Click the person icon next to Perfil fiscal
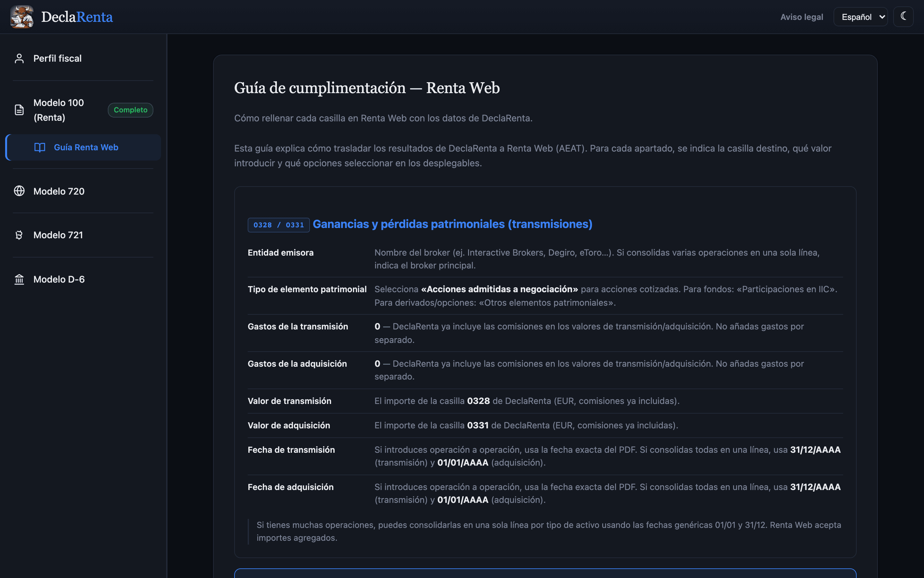 pos(19,58)
